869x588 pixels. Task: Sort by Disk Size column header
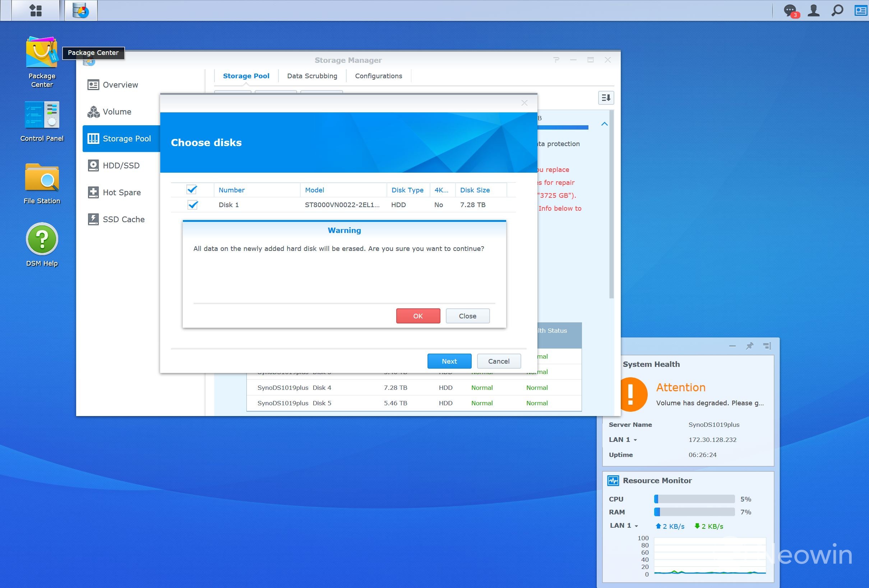[481, 190]
